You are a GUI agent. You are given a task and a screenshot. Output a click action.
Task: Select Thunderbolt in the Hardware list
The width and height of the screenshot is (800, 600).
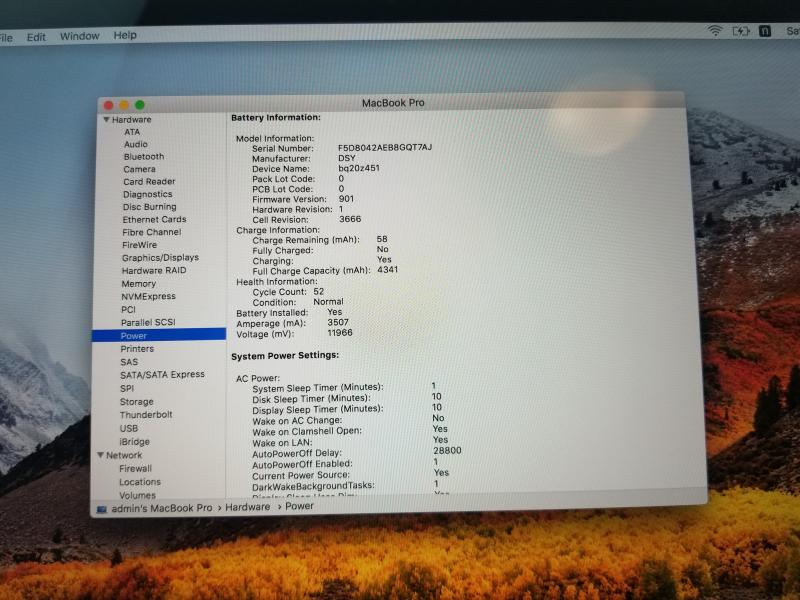coord(146,415)
